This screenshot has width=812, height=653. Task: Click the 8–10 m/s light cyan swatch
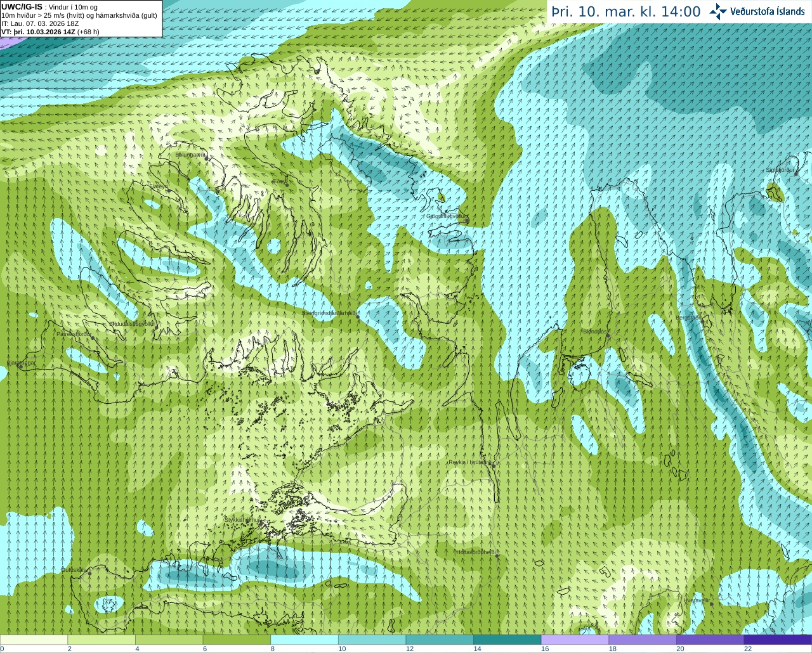[x=304, y=640]
